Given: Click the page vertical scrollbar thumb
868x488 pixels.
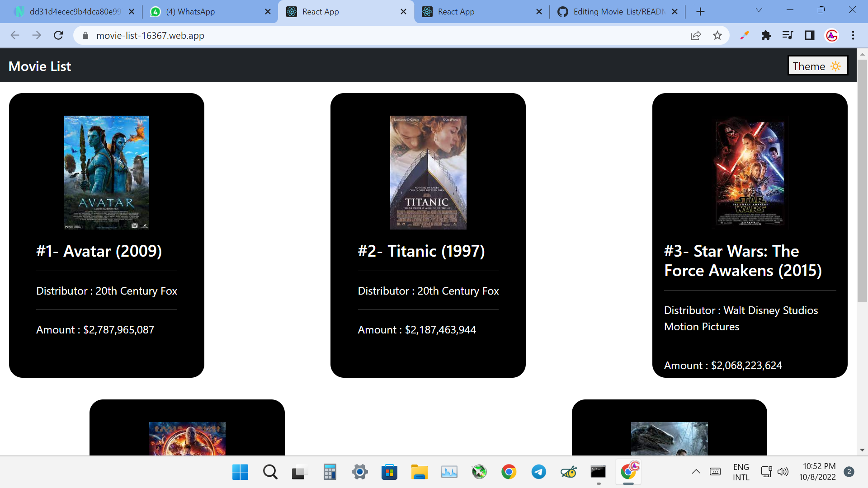Looking at the screenshot, I should (x=862, y=181).
